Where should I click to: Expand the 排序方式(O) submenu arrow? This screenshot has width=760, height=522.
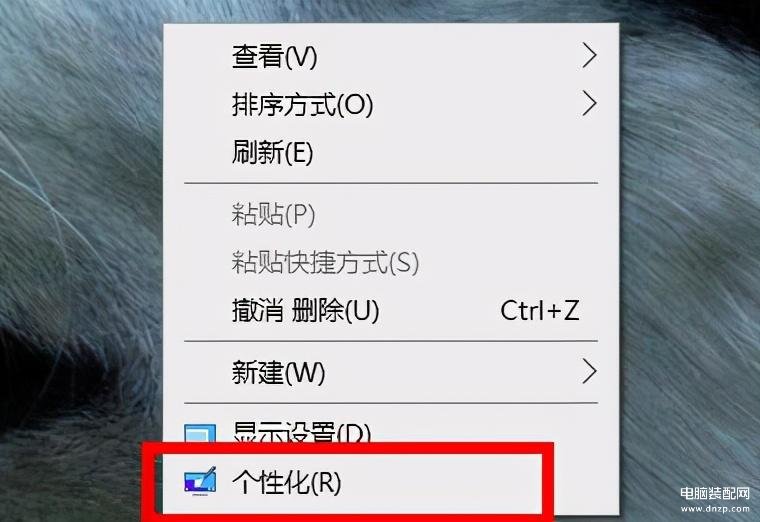coord(589,103)
